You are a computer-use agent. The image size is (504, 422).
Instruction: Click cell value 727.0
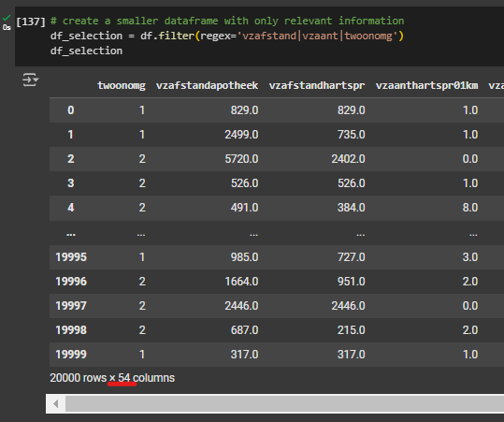(352, 257)
